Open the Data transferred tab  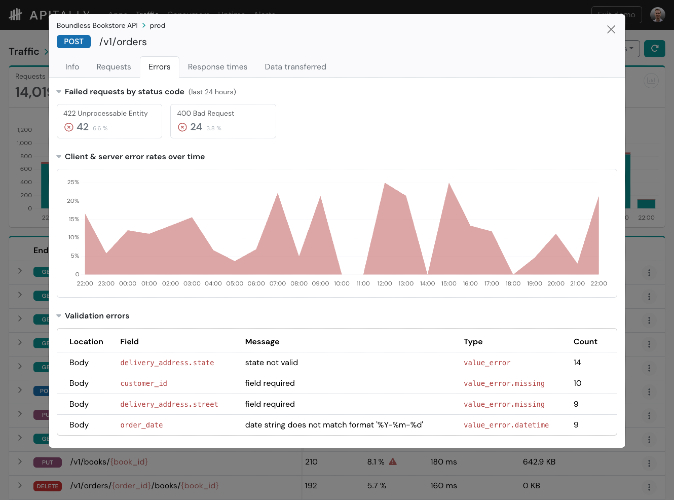click(x=295, y=67)
